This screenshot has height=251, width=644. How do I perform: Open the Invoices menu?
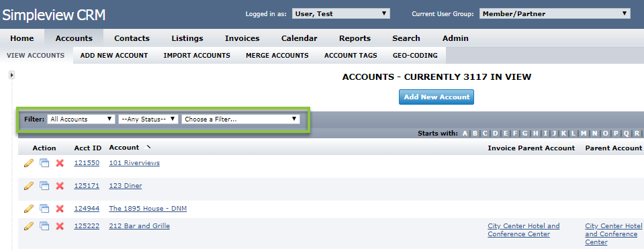[x=242, y=38]
